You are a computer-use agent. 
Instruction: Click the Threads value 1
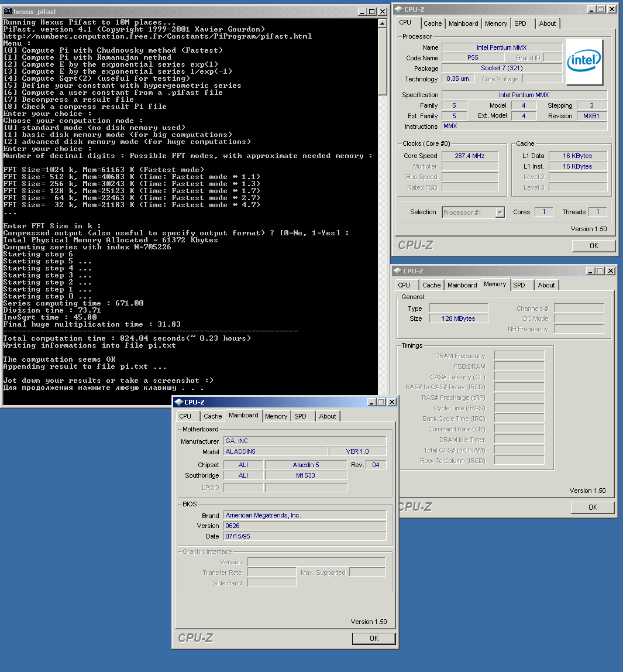[598, 212]
